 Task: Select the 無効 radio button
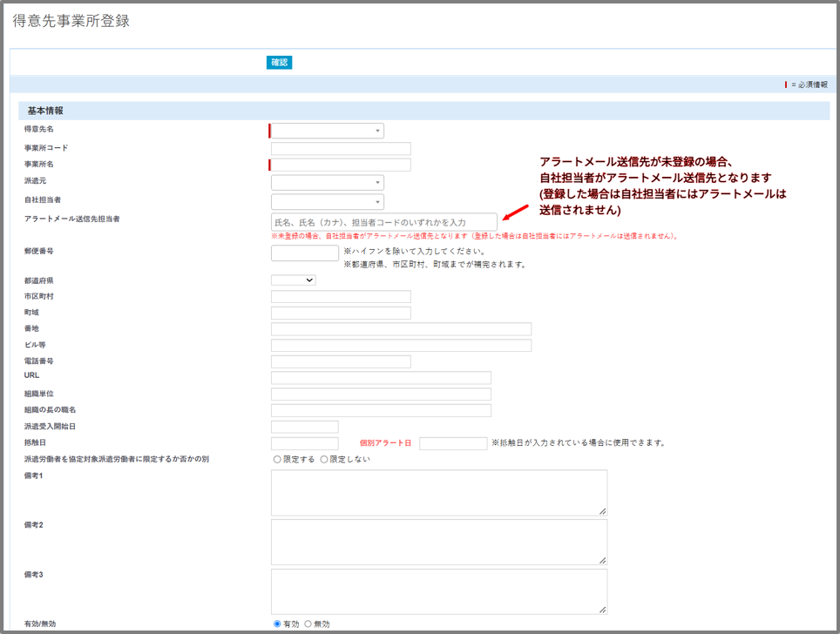pyautogui.click(x=308, y=624)
